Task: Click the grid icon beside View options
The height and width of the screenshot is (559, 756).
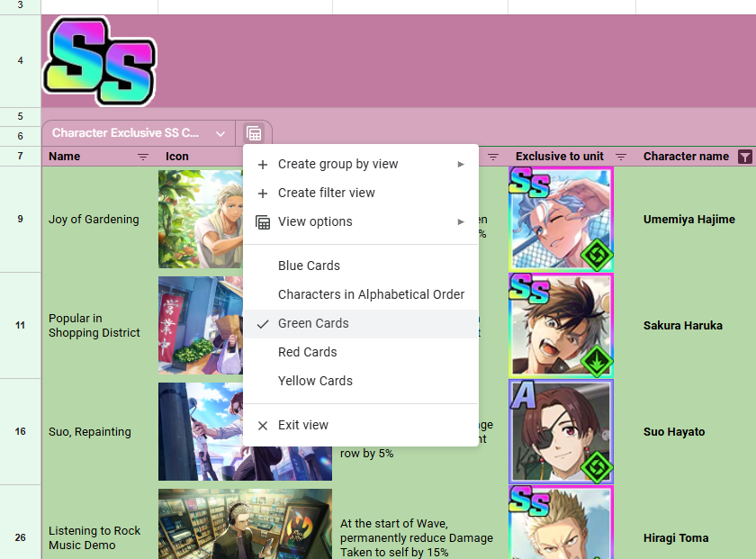Action: (263, 222)
